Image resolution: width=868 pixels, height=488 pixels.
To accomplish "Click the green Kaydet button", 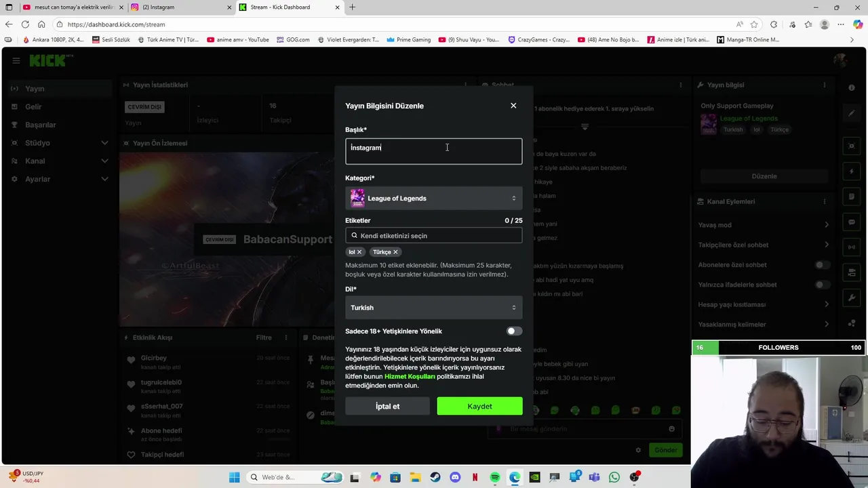I will pos(479,406).
